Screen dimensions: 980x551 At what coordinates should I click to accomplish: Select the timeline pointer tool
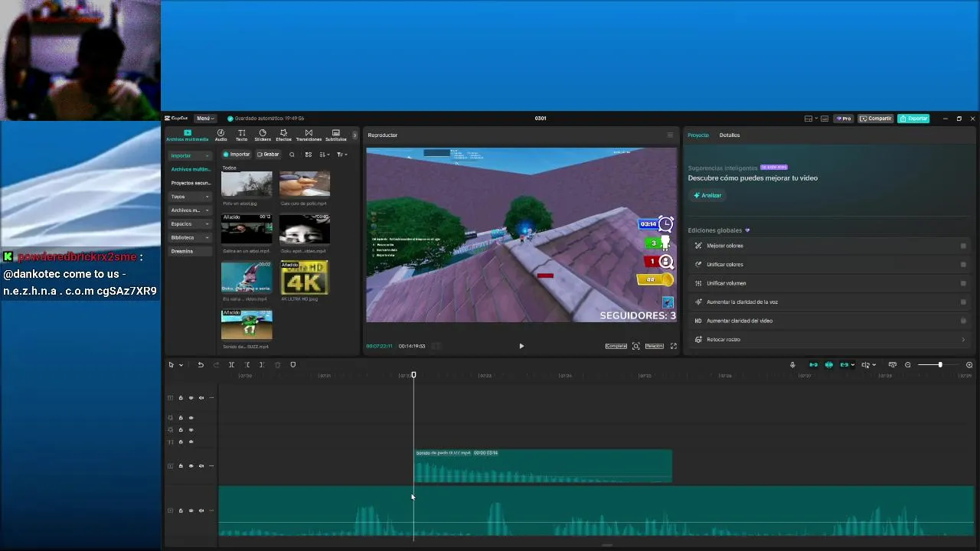(x=171, y=365)
